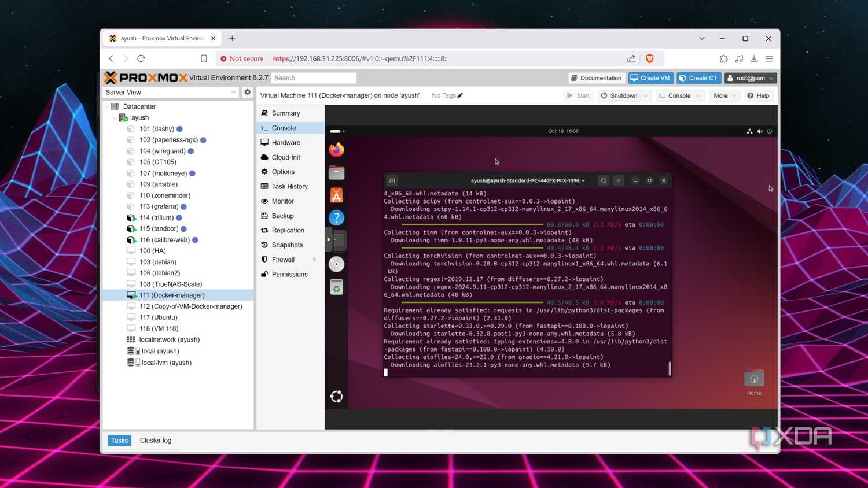868x488 pixels.
Task: Collapse the ayush node in tree
Action: [116, 118]
